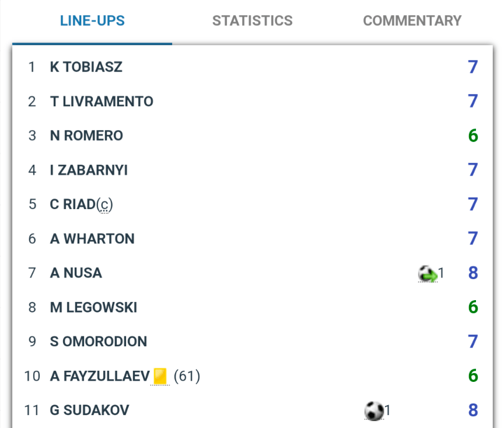Click S Omorodion's name
Image resolution: width=504 pixels, height=428 pixels.
[98, 342]
